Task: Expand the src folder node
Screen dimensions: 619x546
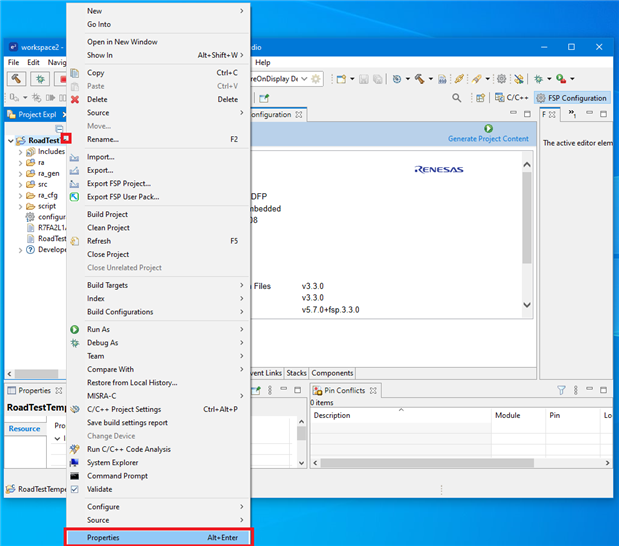Action: [x=20, y=184]
